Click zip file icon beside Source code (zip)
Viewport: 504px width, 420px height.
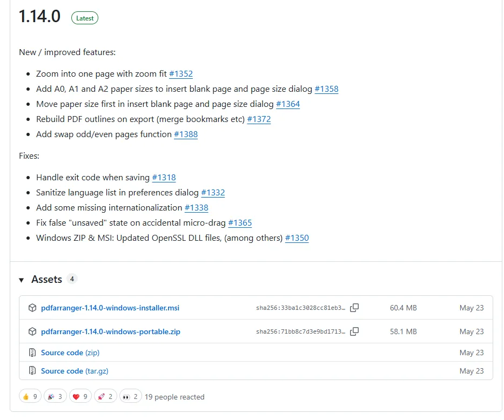[x=32, y=353]
